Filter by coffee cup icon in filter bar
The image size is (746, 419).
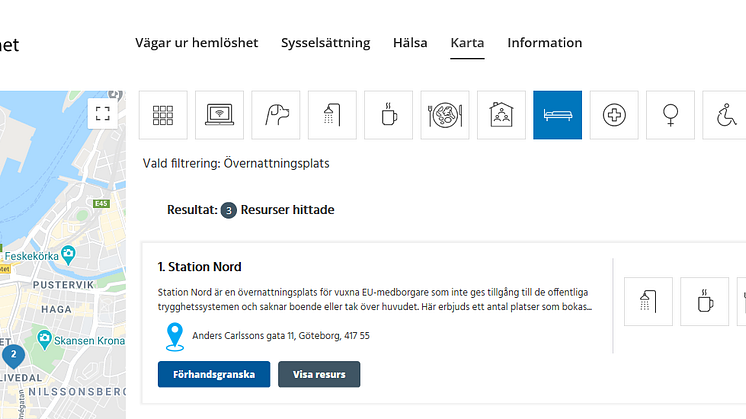(389, 115)
